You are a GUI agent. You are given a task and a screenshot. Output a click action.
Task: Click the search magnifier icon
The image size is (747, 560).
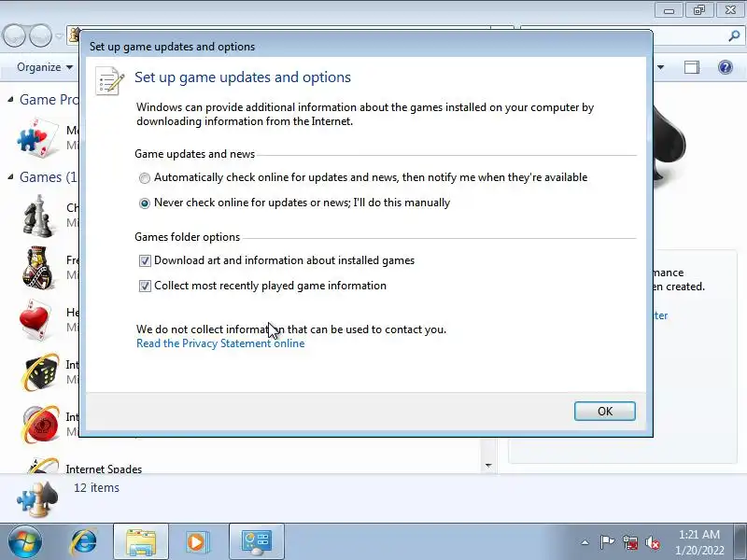click(x=734, y=35)
